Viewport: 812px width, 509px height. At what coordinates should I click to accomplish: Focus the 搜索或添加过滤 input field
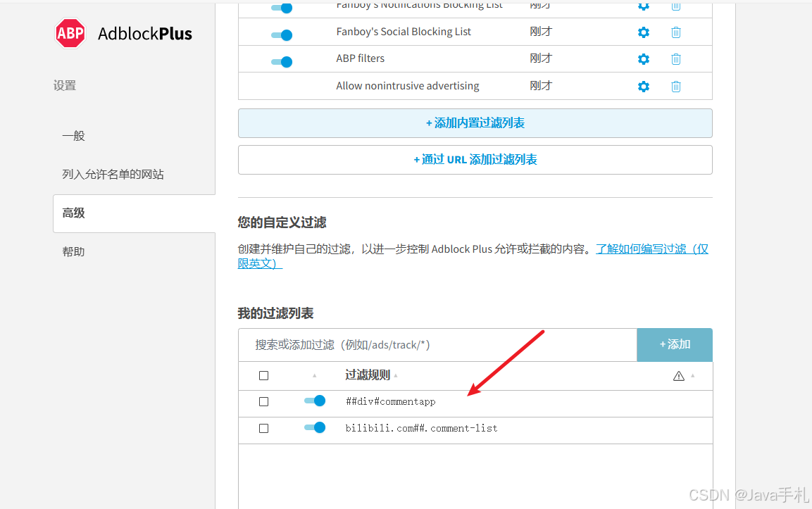click(437, 345)
